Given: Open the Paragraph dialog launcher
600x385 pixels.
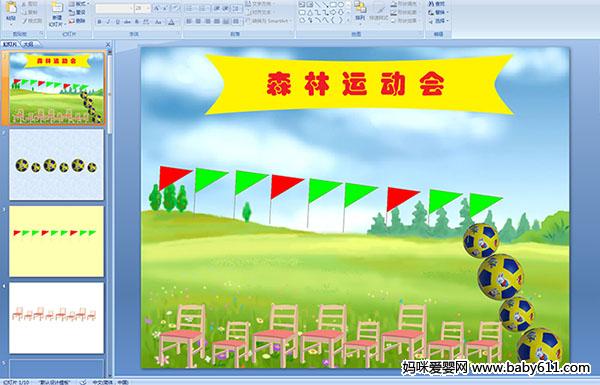Looking at the screenshot, I should tap(291, 34).
